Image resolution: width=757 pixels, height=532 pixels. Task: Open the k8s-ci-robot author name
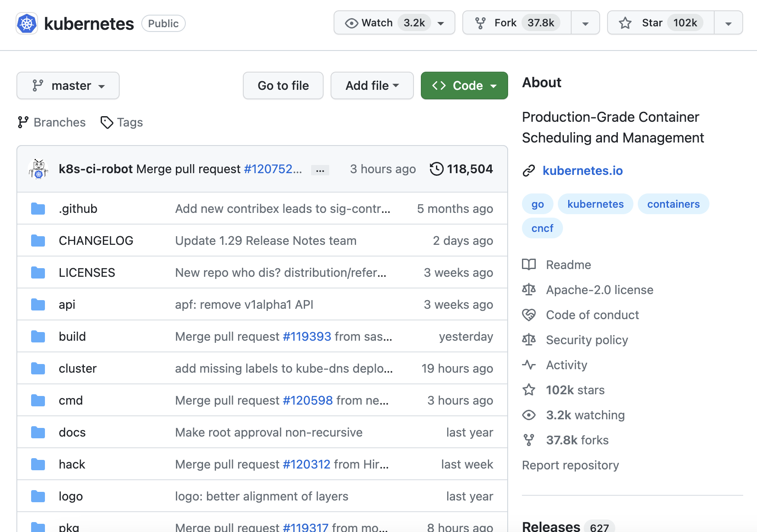[x=95, y=169]
